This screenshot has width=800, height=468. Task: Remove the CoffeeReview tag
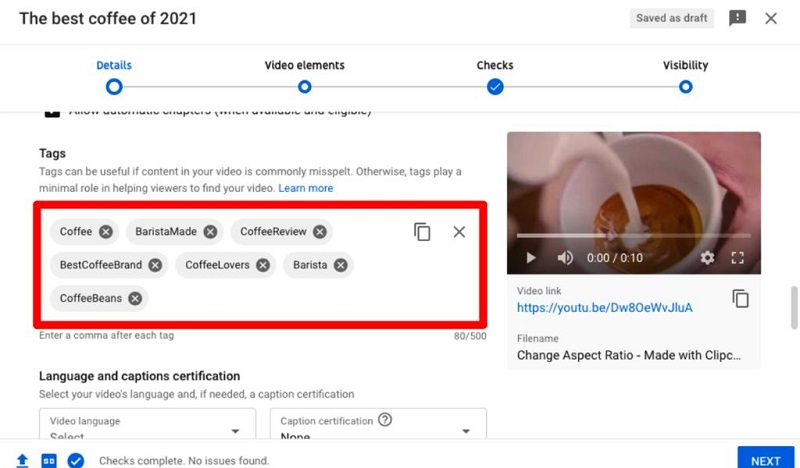point(320,232)
